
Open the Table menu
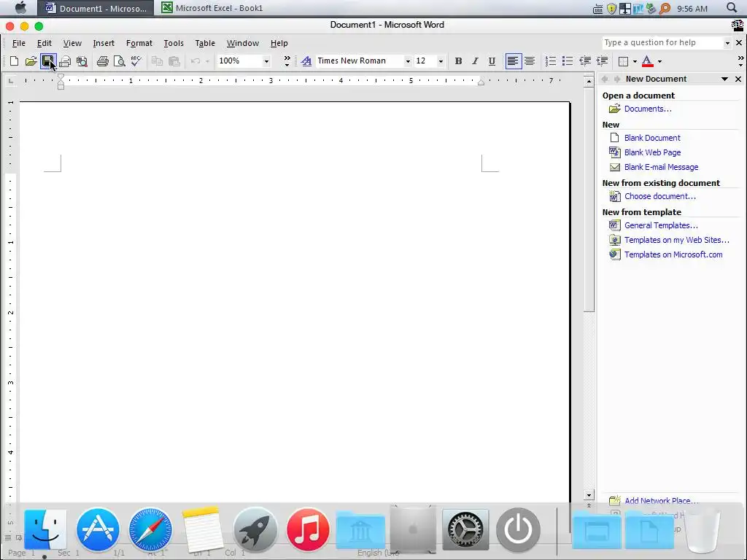(x=205, y=43)
